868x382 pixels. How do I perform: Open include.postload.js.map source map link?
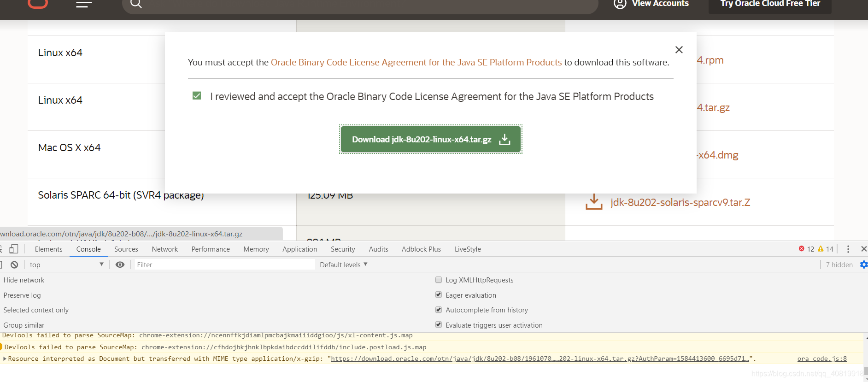[x=284, y=347]
